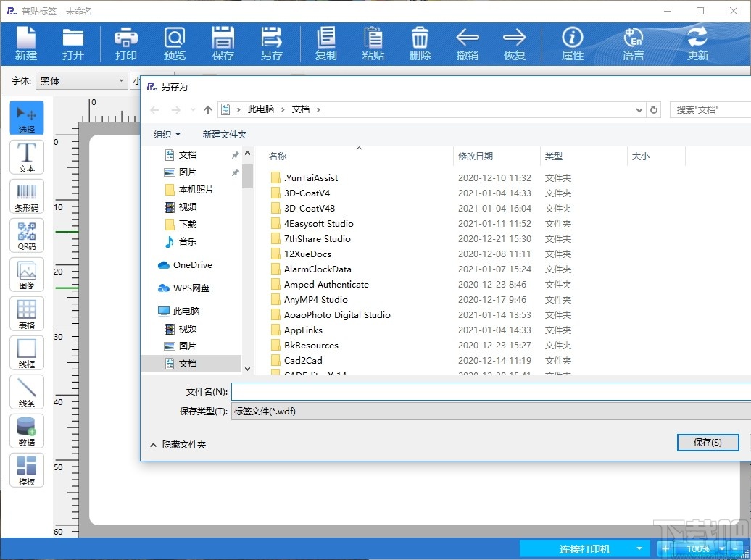Open the 预览 (Preview) toolbar icon
The image size is (751, 560).
[x=174, y=43]
